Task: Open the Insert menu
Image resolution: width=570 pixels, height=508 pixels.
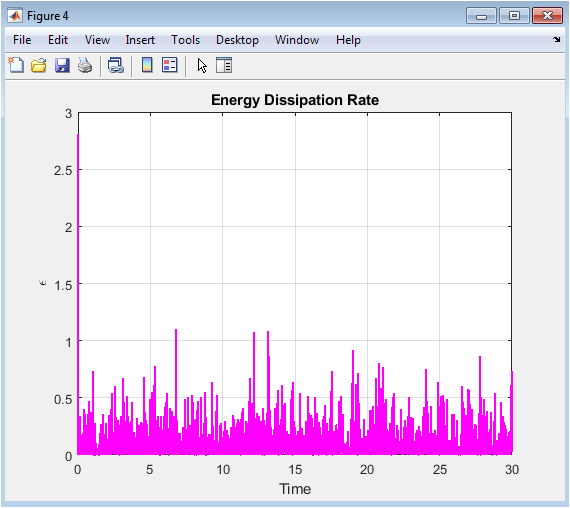Action: coord(140,40)
